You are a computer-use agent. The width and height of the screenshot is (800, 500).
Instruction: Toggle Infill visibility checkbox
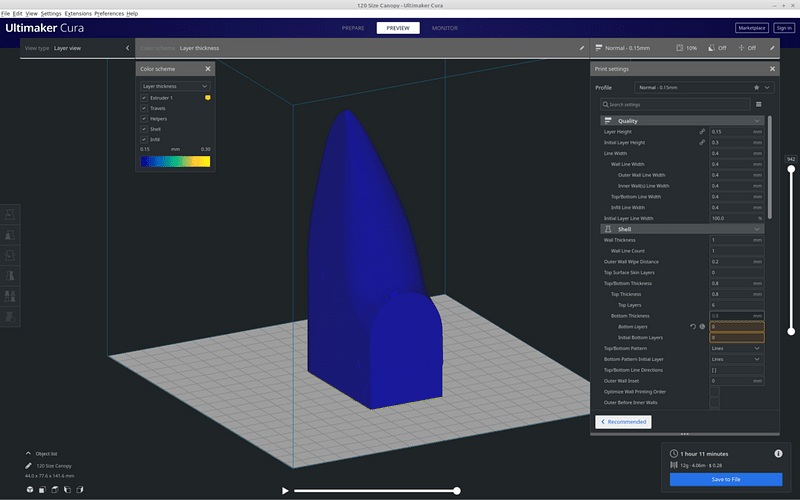tap(144, 139)
